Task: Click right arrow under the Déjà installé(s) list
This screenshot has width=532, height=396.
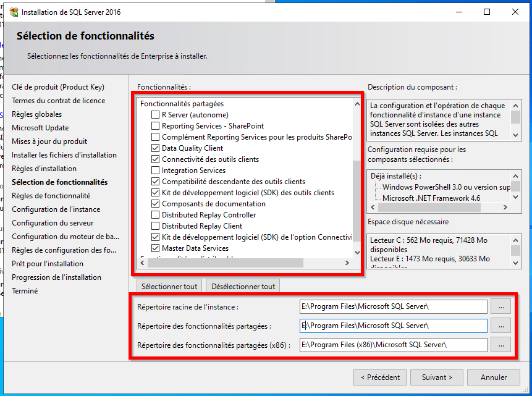Action: click(x=505, y=207)
